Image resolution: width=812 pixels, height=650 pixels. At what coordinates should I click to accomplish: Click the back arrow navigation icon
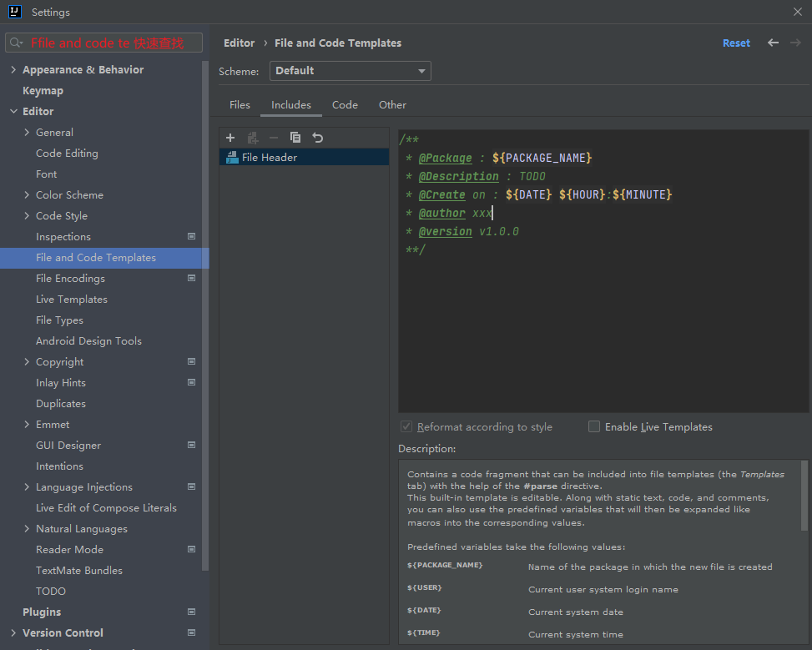(x=773, y=43)
